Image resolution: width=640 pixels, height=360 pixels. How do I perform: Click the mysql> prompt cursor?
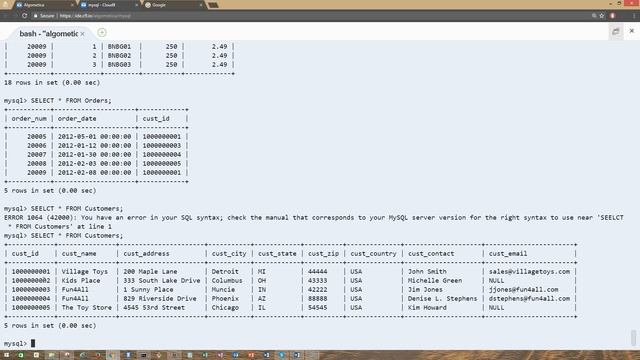[x=33, y=343]
